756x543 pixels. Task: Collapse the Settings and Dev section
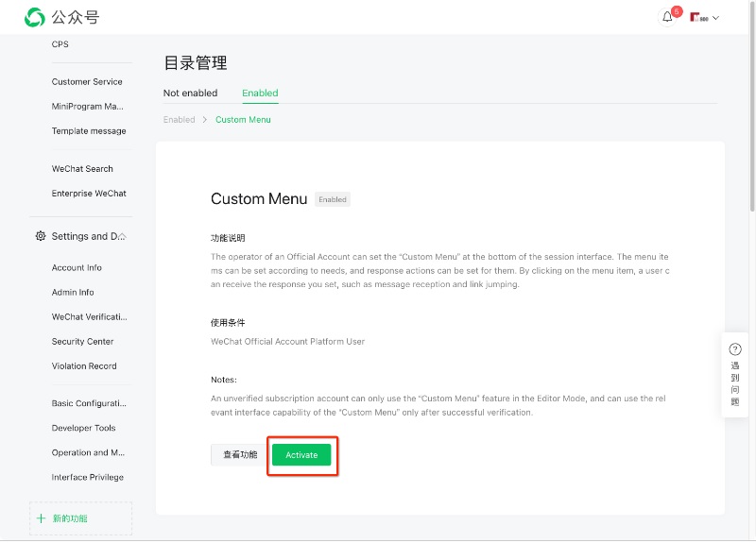(123, 236)
